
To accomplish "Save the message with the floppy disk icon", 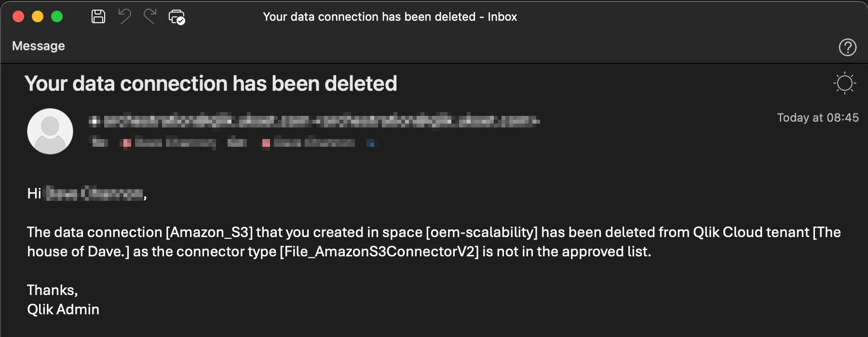I will [x=98, y=16].
